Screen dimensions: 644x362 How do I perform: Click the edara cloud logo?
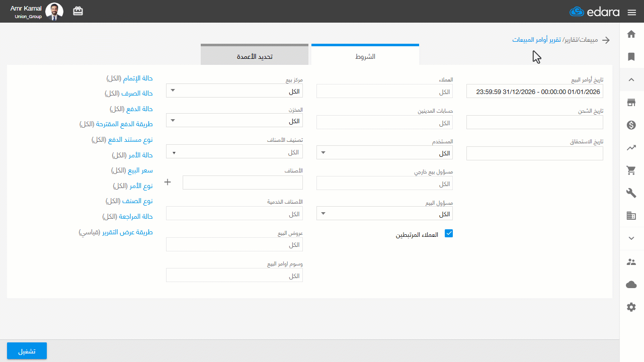pyautogui.click(x=594, y=12)
